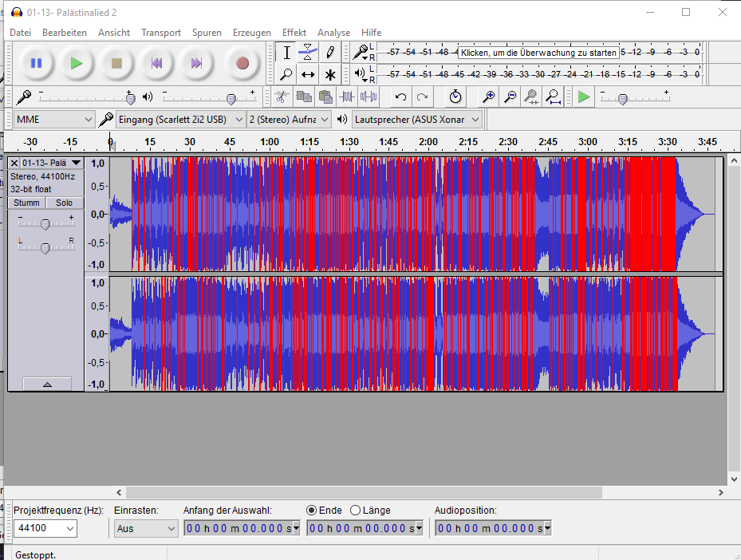Screen dimensions: 741x560
Task: Close the track with X button
Action: 14,163
